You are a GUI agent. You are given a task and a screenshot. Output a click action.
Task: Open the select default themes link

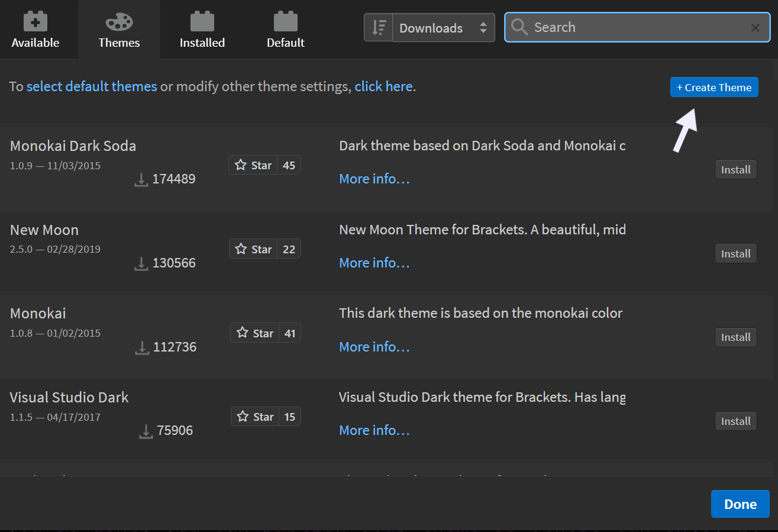(x=92, y=86)
